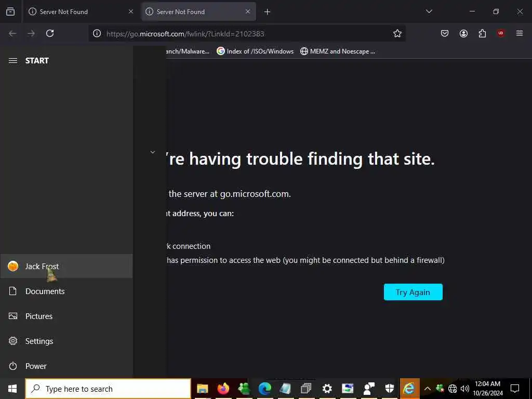The image size is (532, 399).
Task: Click the Try Again button
Action: pyautogui.click(x=413, y=292)
